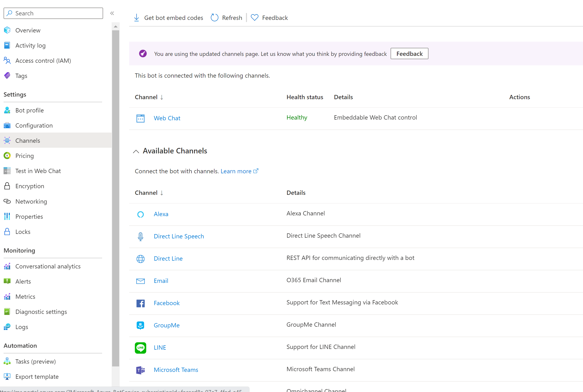
Task: Click the Get bot embed codes button
Action: click(168, 18)
